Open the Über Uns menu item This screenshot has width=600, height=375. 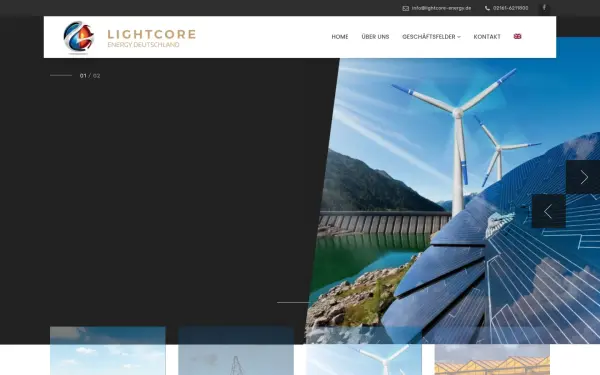click(x=375, y=37)
